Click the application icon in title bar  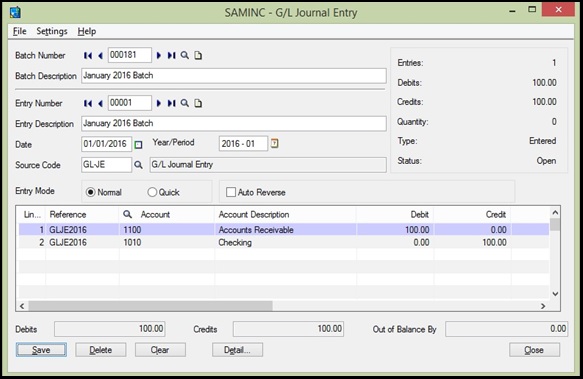pos(15,12)
